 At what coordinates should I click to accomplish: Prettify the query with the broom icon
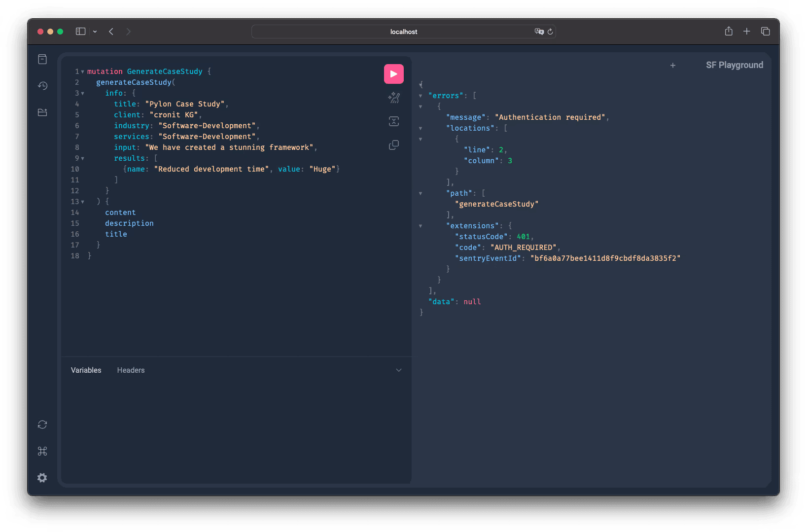tap(394, 98)
